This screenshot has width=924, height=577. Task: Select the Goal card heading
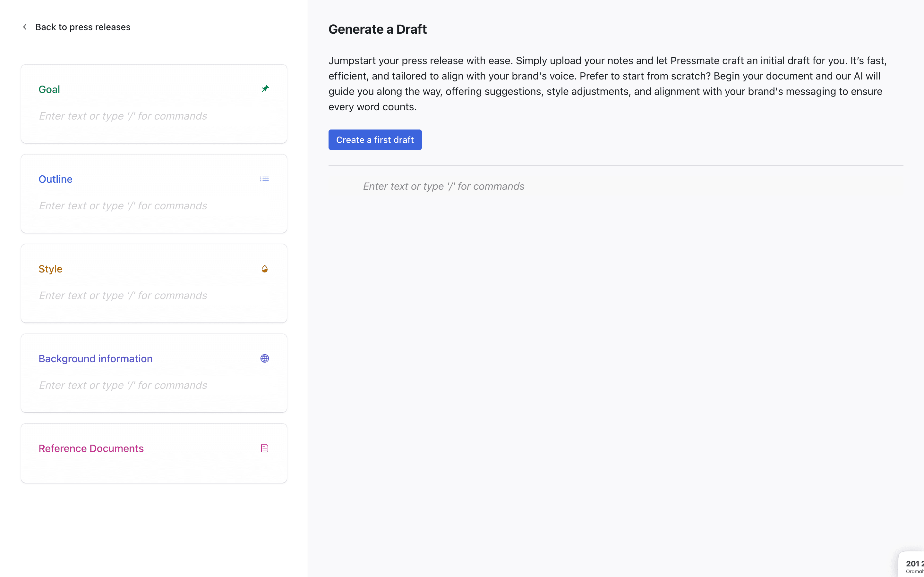49,89
